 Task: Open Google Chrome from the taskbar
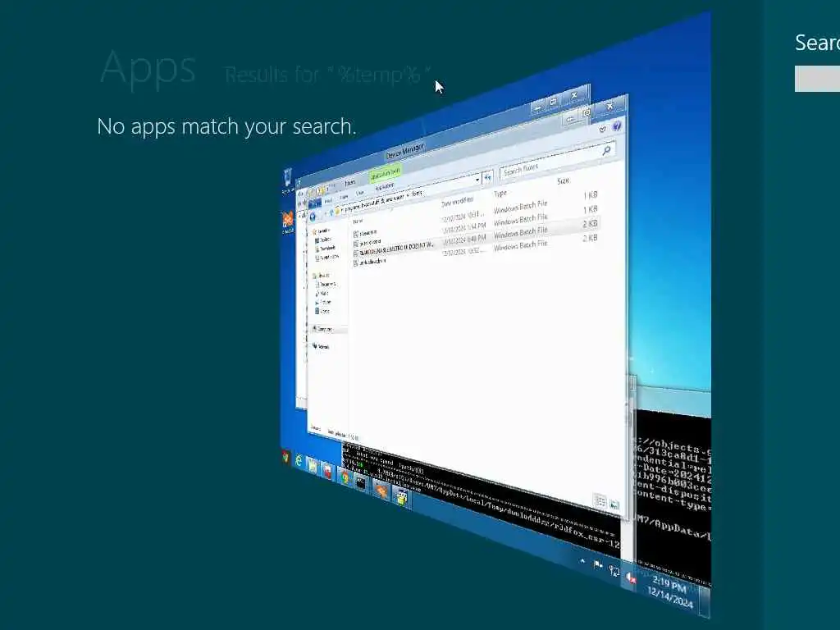pyautogui.click(x=345, y=477)
